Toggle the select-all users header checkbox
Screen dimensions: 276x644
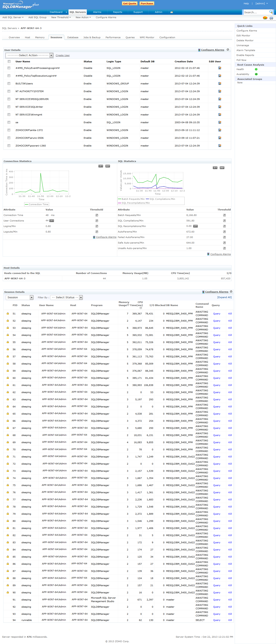coord(9,61)
